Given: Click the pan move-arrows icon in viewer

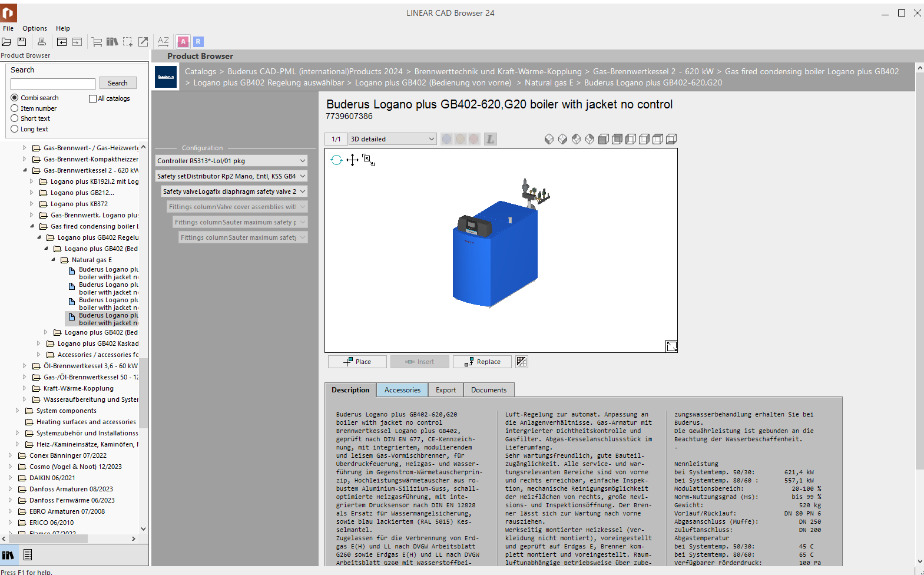Looking at the screenshot, I should pos(352,160).
